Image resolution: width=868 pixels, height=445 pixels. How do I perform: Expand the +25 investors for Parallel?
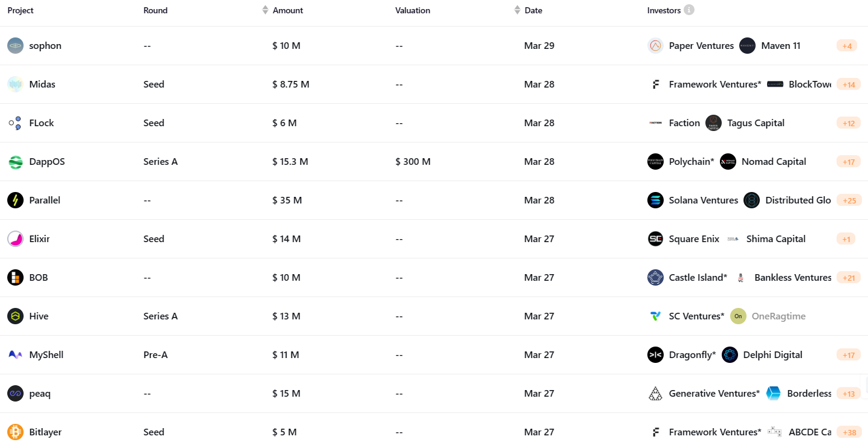[x=849, y=200]
